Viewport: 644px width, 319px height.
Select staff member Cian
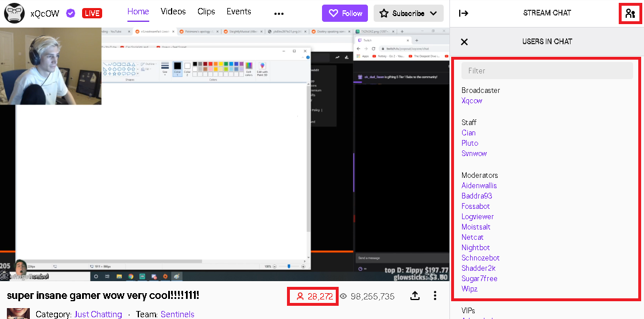[x=468, y=133]
